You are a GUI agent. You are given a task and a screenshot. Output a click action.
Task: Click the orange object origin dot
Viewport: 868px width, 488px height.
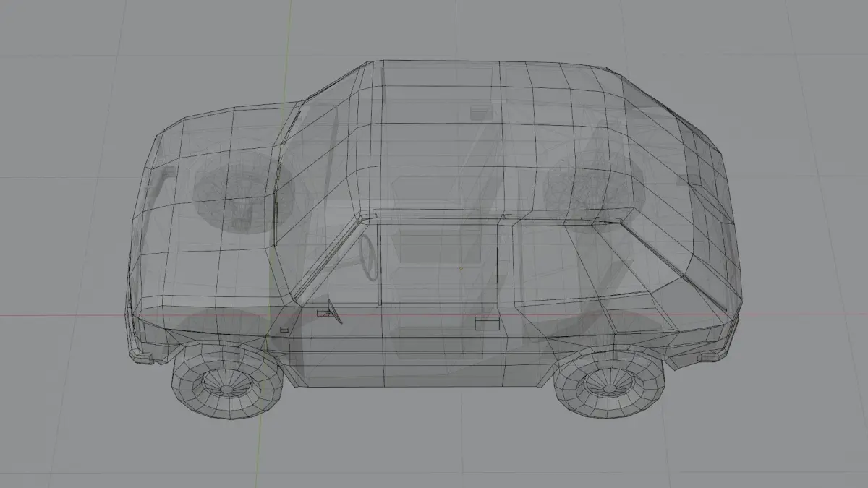[x=461, y=269]
